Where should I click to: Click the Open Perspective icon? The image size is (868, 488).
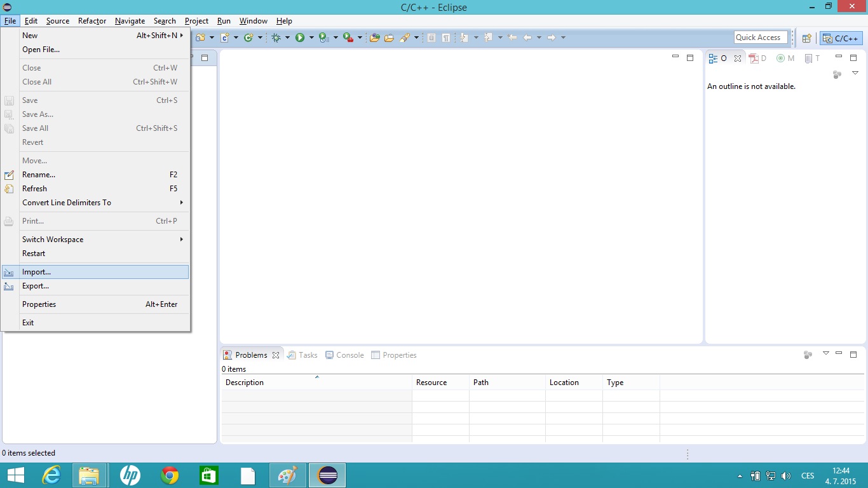pos(806,38)
